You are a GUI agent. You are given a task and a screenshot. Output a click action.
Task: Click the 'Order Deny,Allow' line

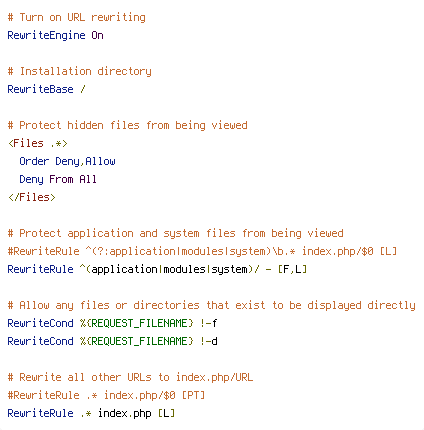[x=67, y=161]
